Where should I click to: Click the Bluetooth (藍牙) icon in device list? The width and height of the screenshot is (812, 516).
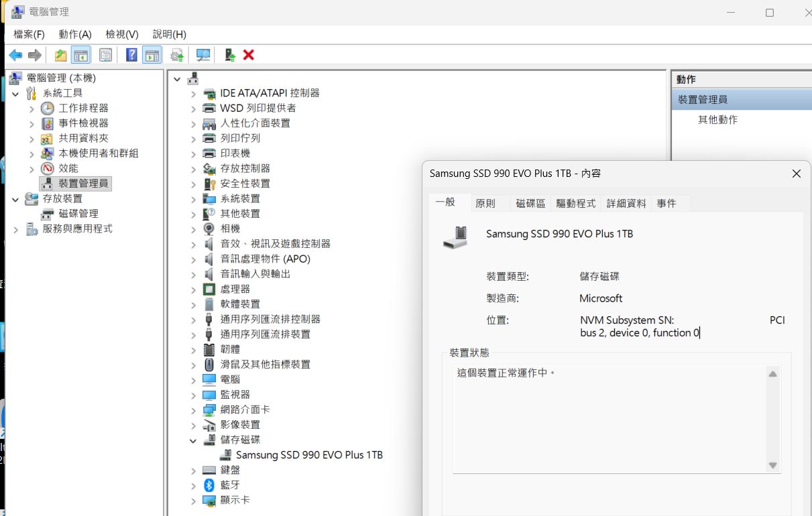[x=209, y=485]
